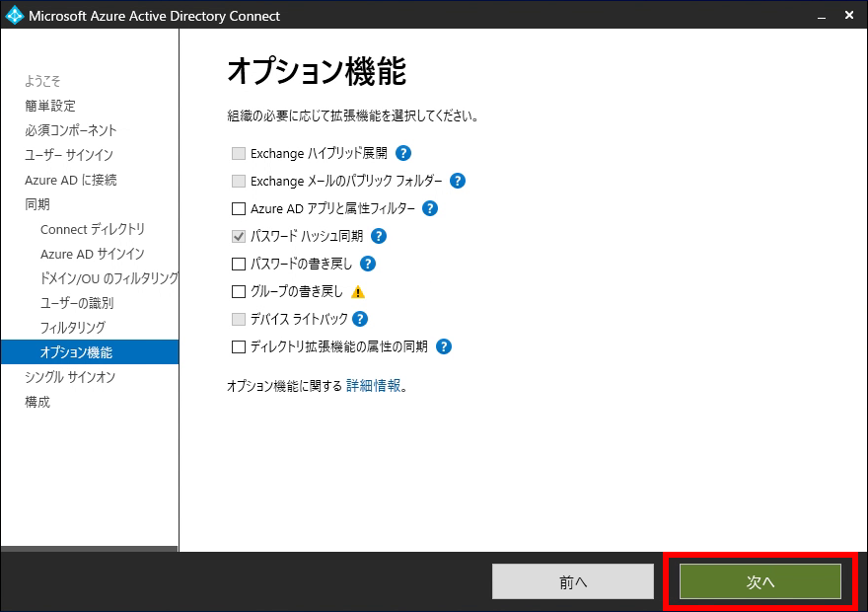Image resolution: width=868 pixels, height=612 pixels.
Task: Select ドメイン/OU のフィルタリング step
Action: (109, 278)
